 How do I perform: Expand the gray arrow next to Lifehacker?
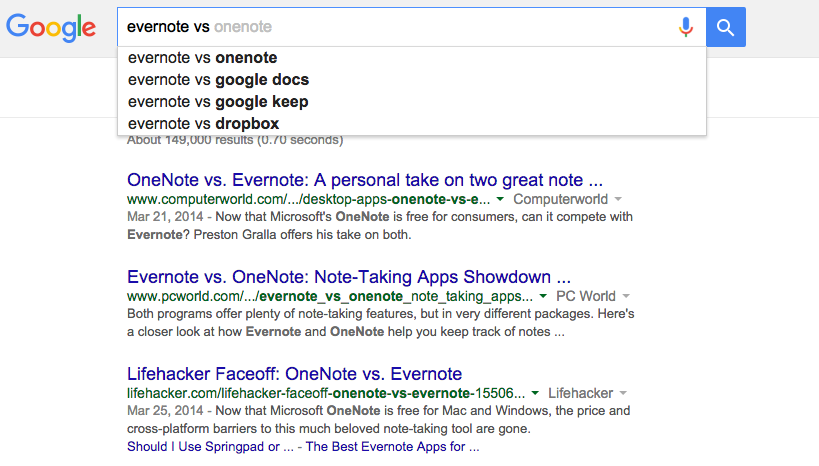[623, 393]
